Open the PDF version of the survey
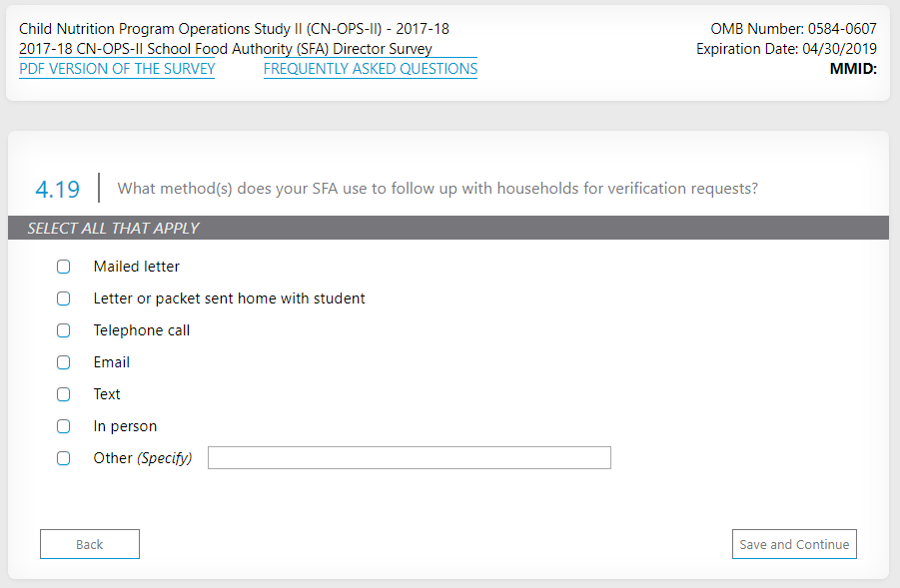 click(117, 69)
